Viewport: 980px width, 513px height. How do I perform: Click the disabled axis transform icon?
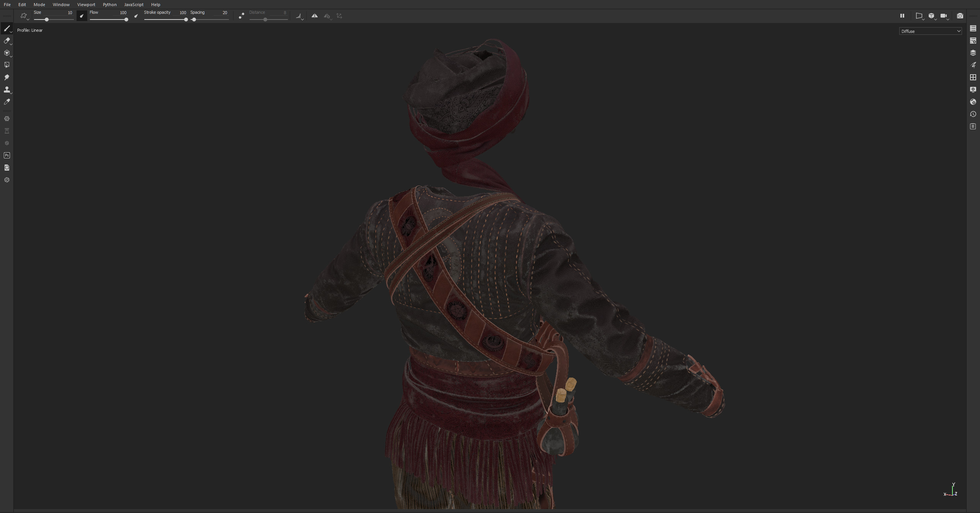[x=339, y=16]
